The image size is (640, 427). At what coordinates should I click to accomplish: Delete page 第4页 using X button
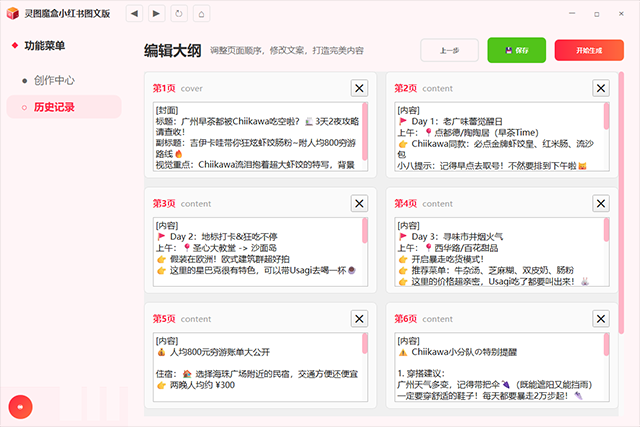pos(601,203)
